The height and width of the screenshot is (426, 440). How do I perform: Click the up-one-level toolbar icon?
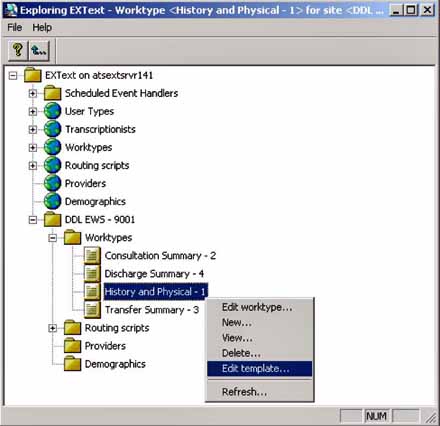coord(39,51)
